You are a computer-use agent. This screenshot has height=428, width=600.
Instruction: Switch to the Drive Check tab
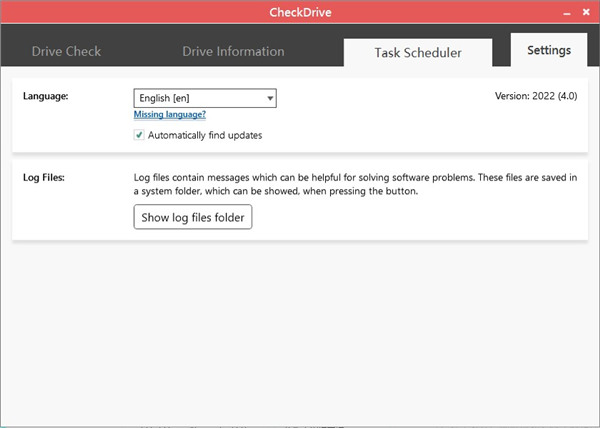(x=66, y=52)
